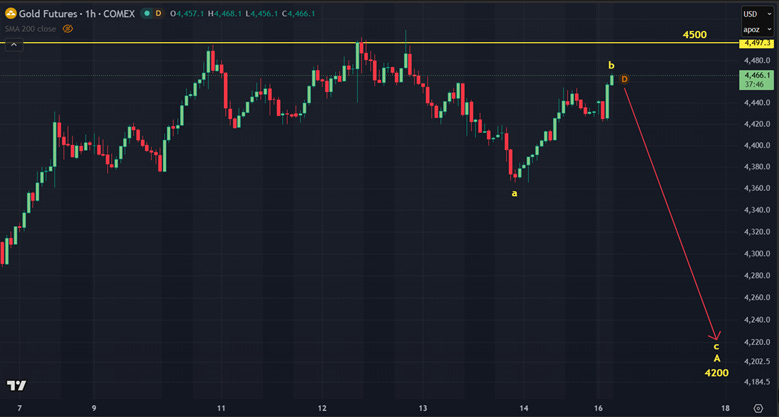Click date label 13 on the time axis
The image size is (779, 417).
point(423,409)
